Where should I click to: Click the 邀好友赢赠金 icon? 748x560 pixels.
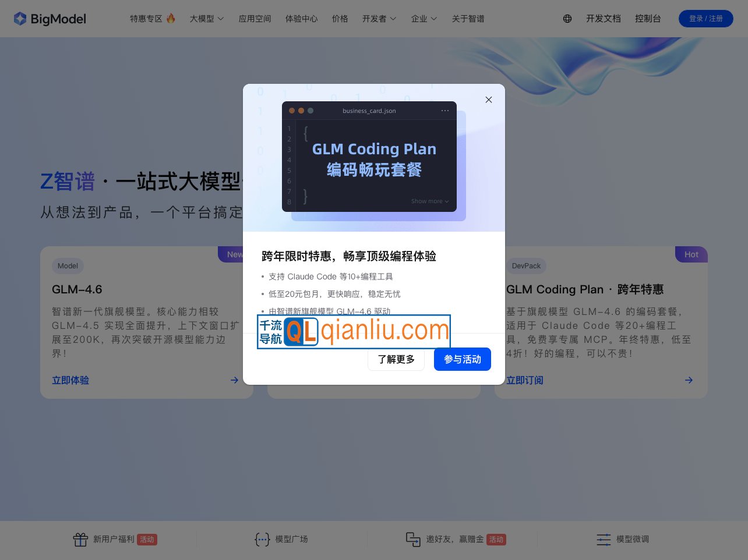pyautogui.click(x=414, y=540)
